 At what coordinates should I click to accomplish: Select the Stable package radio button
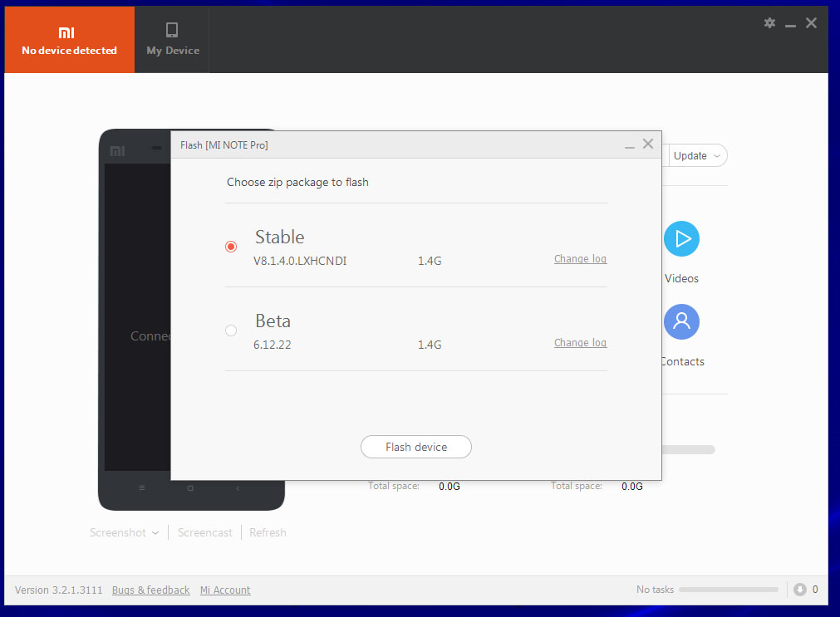tap(231, 247)
